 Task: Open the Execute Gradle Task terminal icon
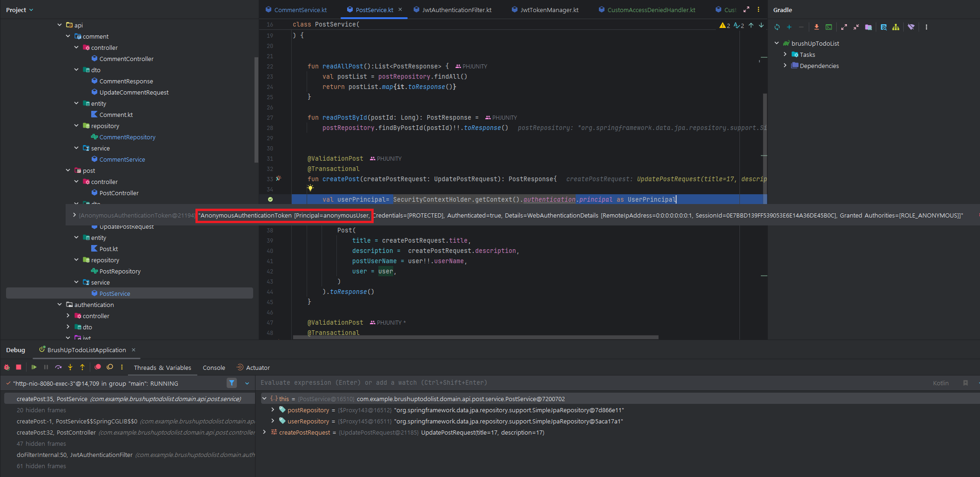(829, 27)
